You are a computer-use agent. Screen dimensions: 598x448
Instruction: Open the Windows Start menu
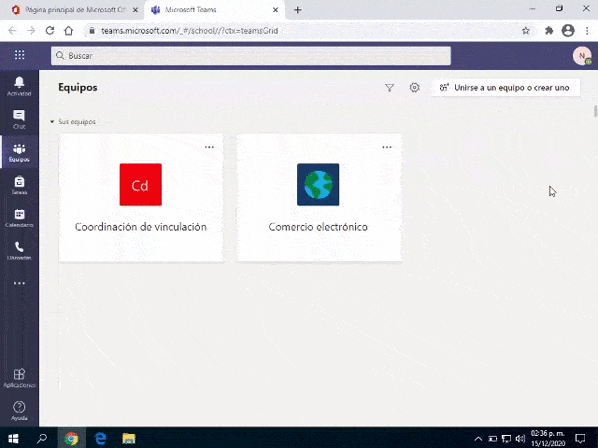click(13, 438)
